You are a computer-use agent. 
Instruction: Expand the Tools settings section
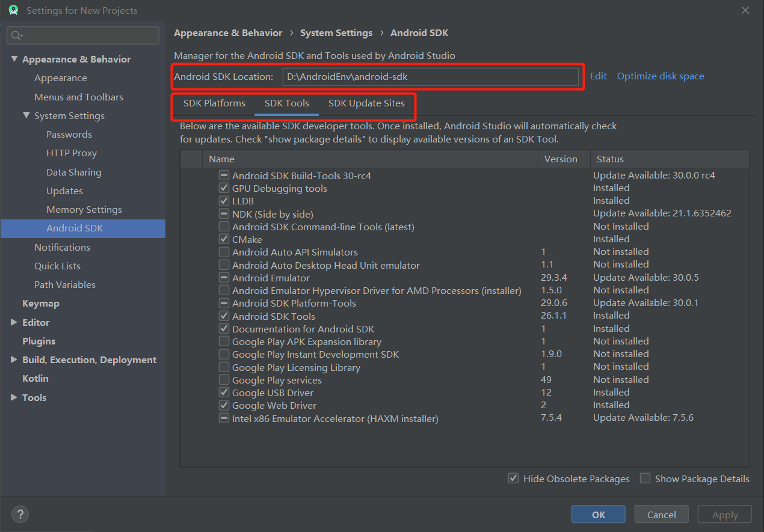pyautogui.click(x=14, y=397)
